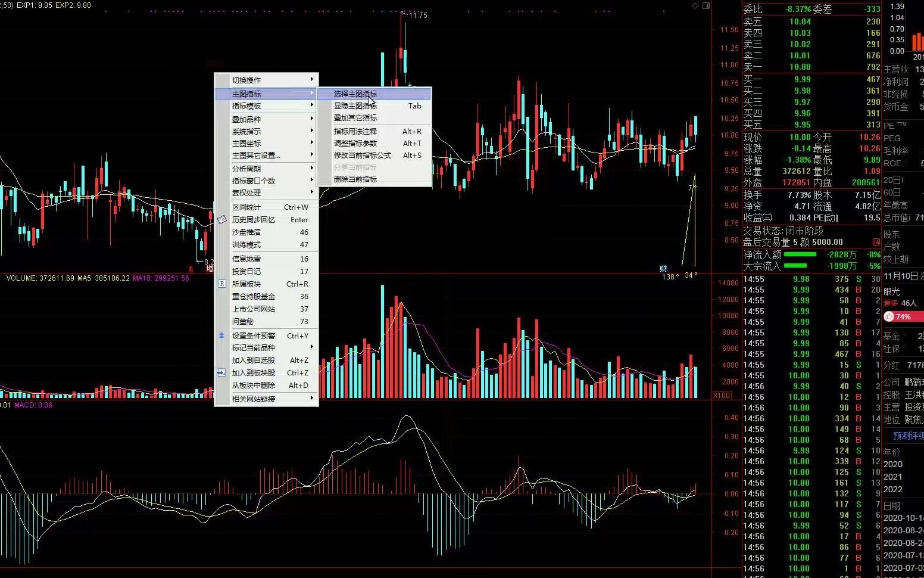Click the diamond icon at chart top-right
The height and width of the screenshot is (578, 924).
coord(695,5)
